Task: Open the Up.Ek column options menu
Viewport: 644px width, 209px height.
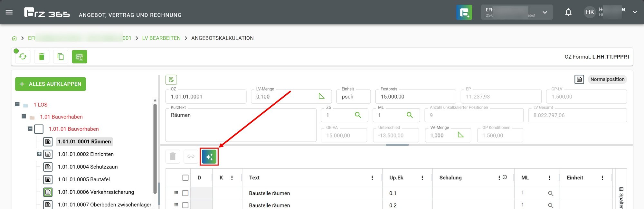Action: (422, 178)
